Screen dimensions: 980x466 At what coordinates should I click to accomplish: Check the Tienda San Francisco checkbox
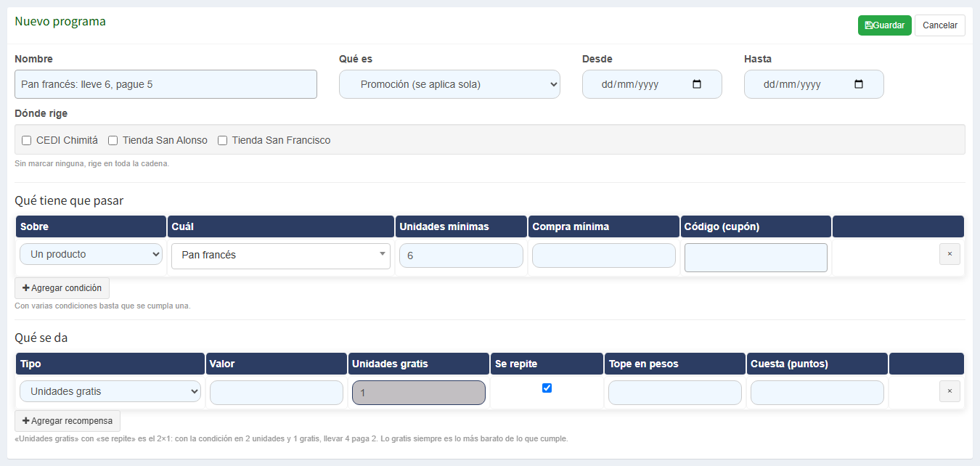coord(223,140)
